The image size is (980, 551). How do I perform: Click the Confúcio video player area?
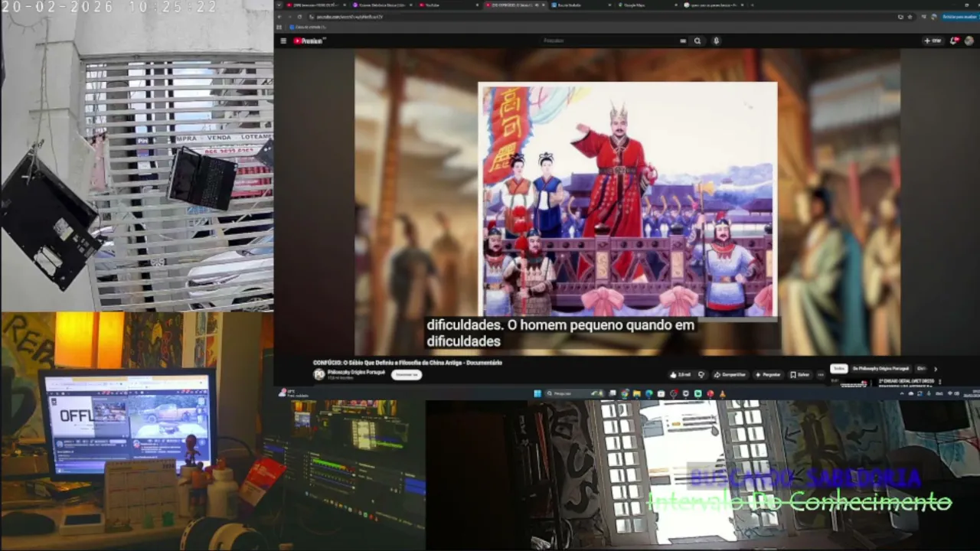627,201
